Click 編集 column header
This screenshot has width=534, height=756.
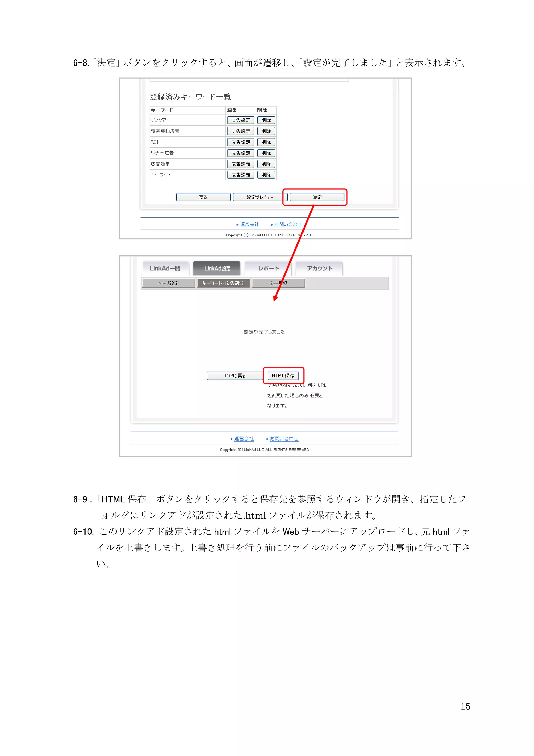[x=240, y=110]
